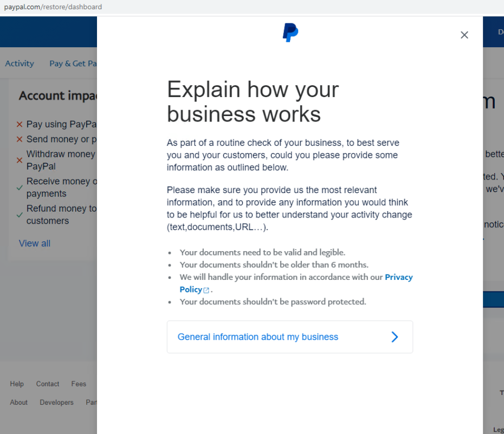Open General information about my business
Viewport: 504px width, 434px height.
tap(289, 337)
